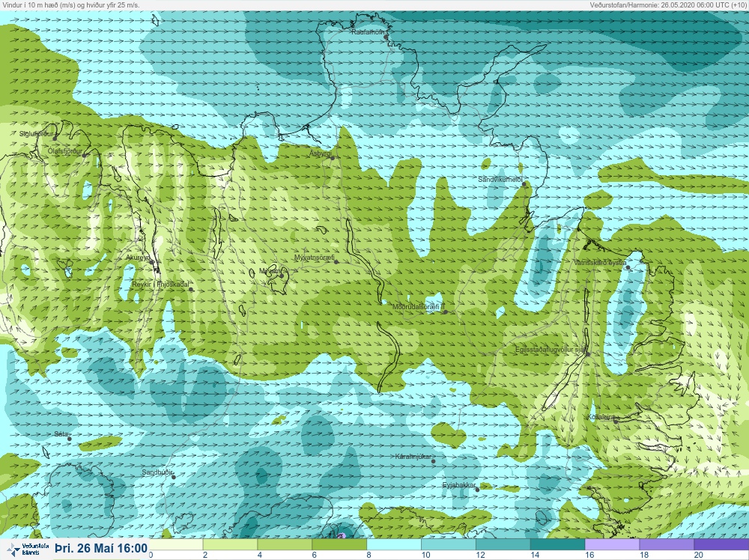The height and width of the screenshot is (560, 749).
Task: Click the 14–16 m/s dark teal swatch
Action: pyautogui.click(x=557, y=544)
